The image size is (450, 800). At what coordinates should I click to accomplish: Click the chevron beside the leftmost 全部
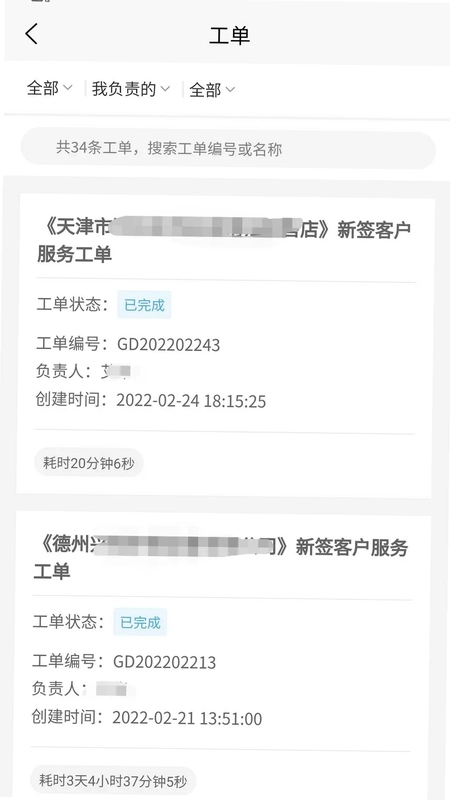(68, 88)
